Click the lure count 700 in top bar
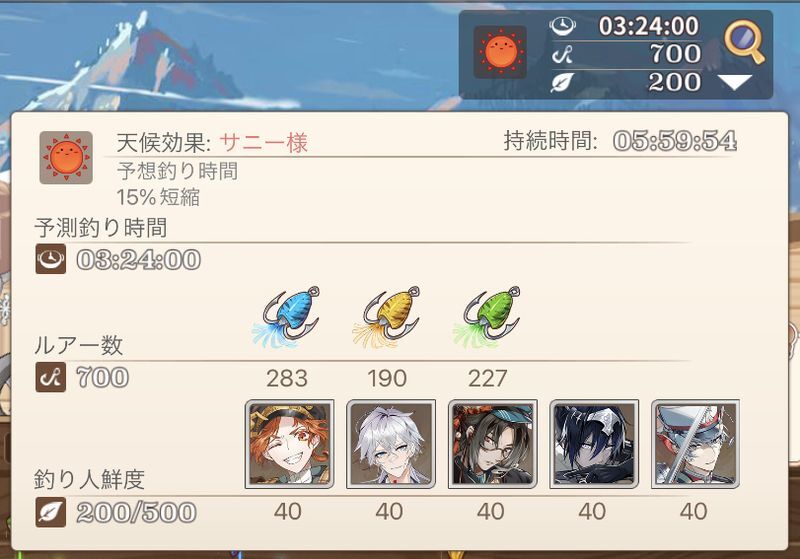 (675, 54)
